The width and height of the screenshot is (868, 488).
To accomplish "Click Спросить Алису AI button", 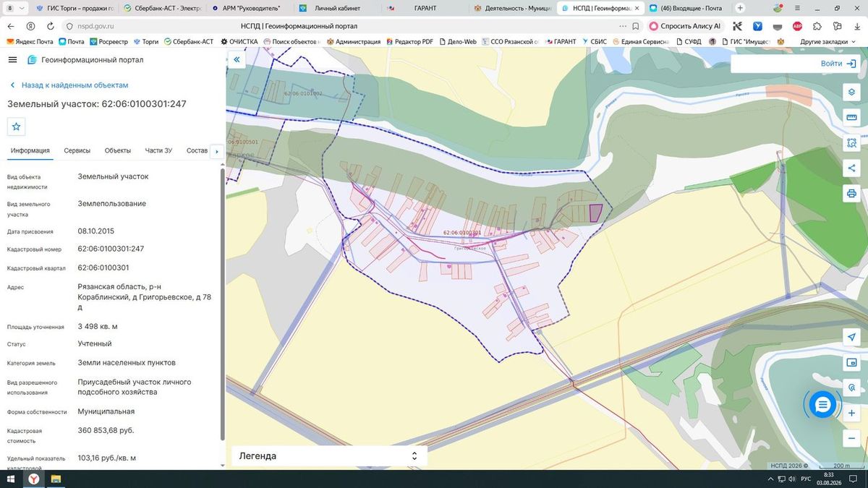I will (x=685, y=26).
